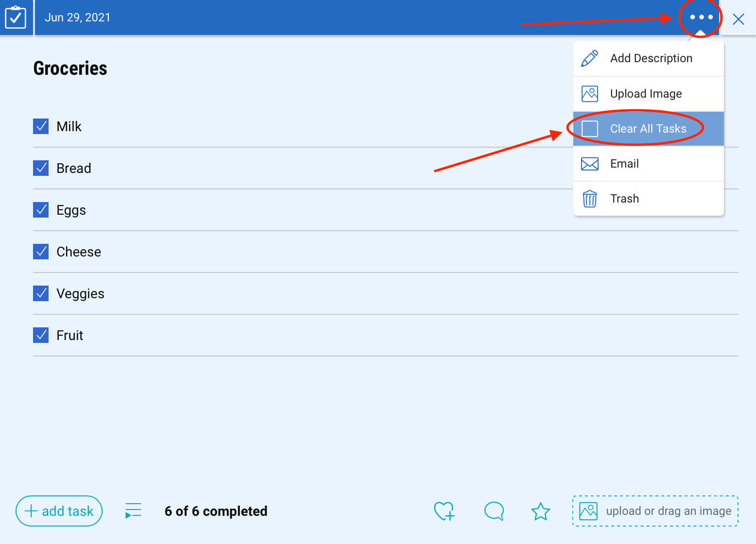This screenshot has height=544, width=756.
Task: Click the pencil icon for Add Description
Action: (x=589, y=58)
